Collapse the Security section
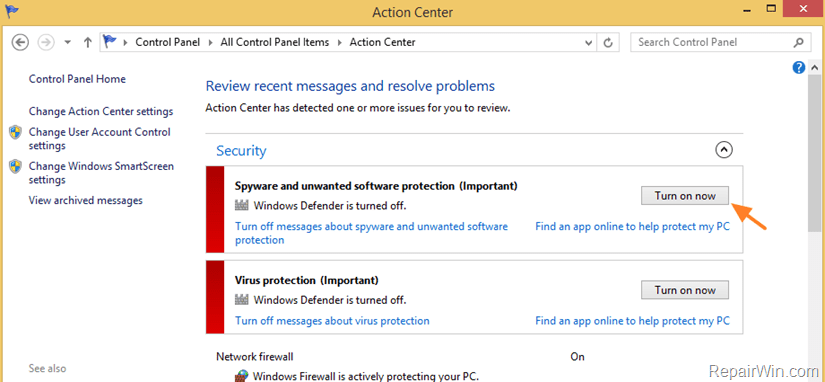 click(x=724, y=150)
